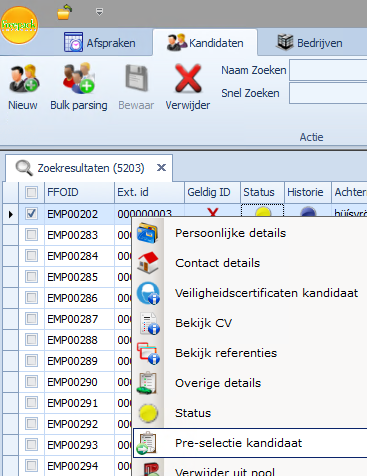This screenshot has width=368, height=476.
Task: Close the Zoekresultaten tab
Action: [x=161, y=167]
